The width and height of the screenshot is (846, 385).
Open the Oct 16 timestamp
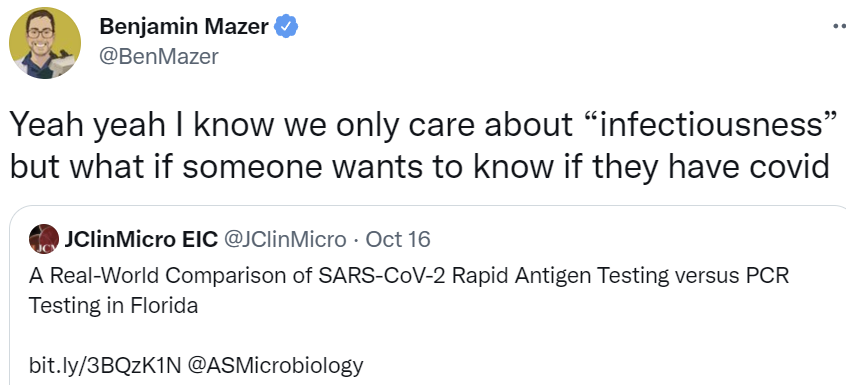click(x=398, y=239)
